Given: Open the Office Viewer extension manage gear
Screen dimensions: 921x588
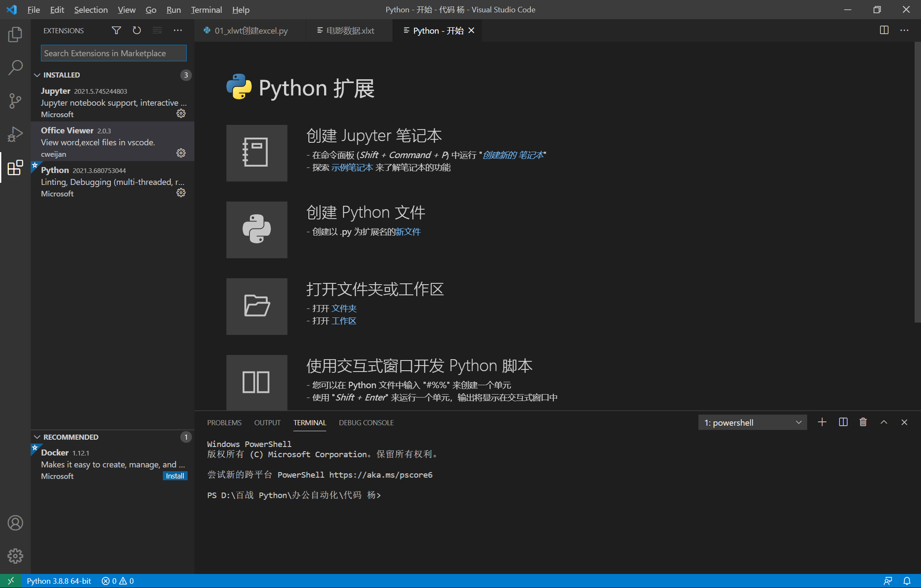Looking at the screenshot, I should coord(181,153).
